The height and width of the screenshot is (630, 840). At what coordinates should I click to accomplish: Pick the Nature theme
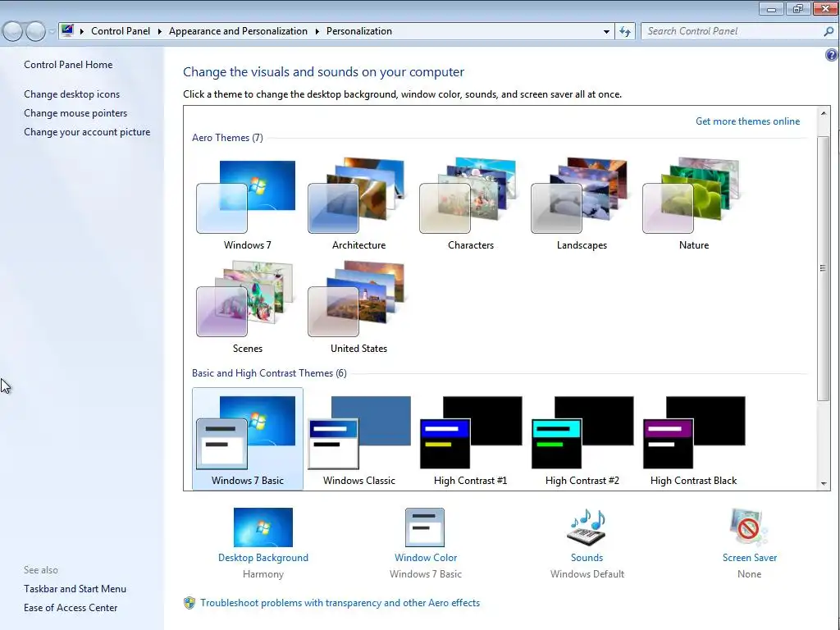click(x=693, y=204)
